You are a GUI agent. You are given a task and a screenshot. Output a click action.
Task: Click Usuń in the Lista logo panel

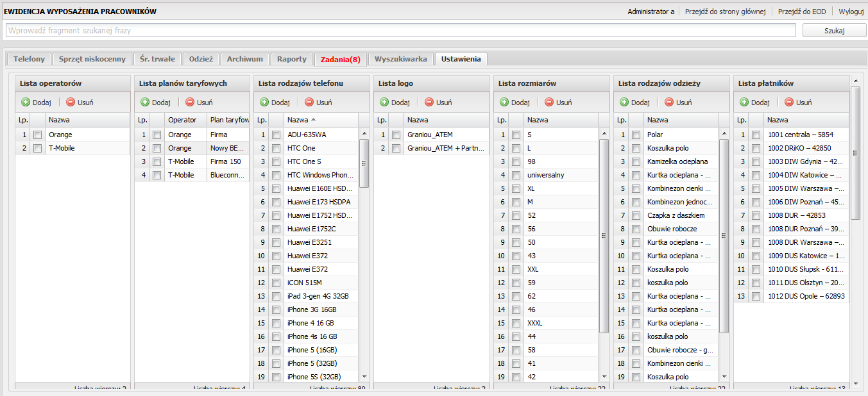pos(438,102)
